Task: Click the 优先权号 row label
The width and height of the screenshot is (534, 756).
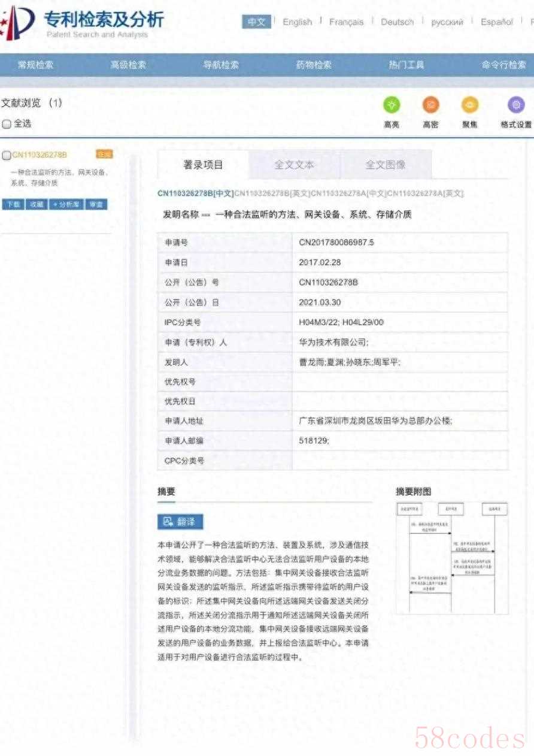Action: (180, 382)
